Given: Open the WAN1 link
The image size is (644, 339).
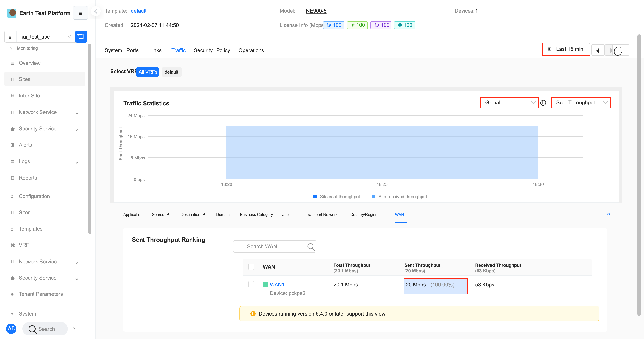Looking at the screenshot, I should click(277, 285).
